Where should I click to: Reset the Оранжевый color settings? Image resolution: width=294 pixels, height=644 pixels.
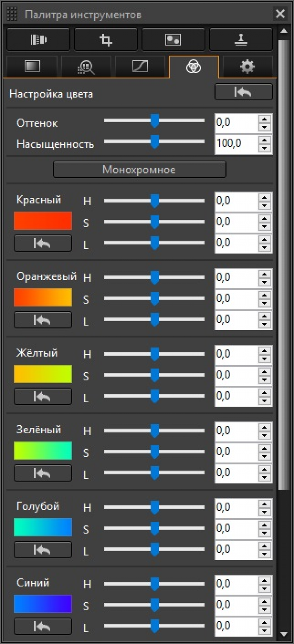point(43,320)
